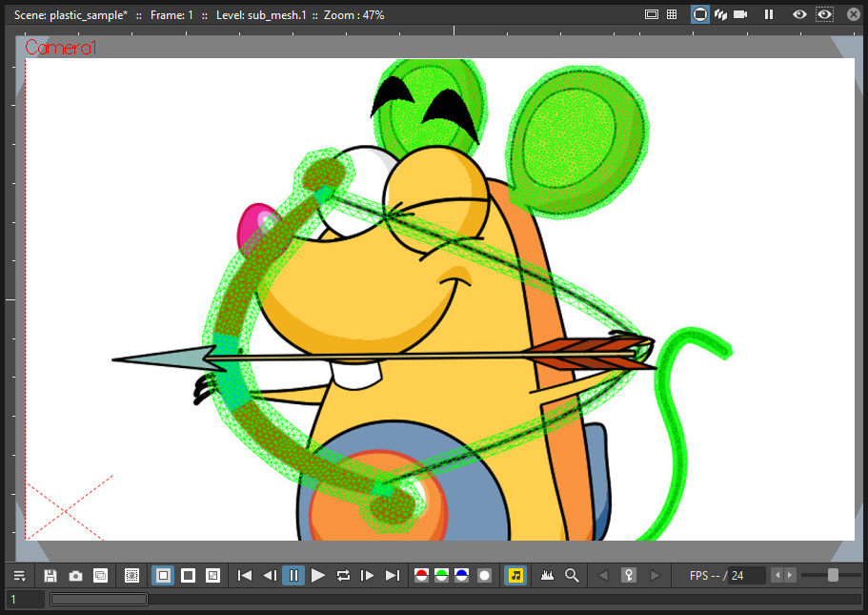Click the Freeze pause icon in title bar
868x615 pixels.
pos(769,14)
